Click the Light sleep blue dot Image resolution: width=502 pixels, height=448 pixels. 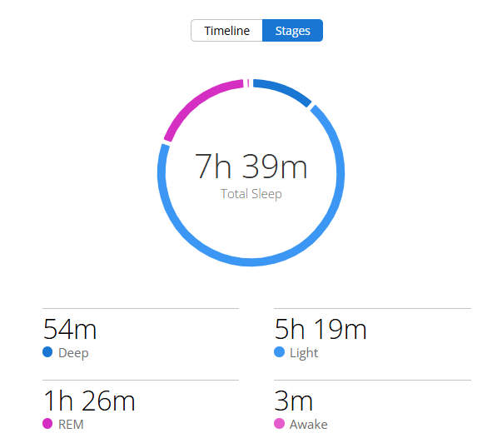pos(279,352)
